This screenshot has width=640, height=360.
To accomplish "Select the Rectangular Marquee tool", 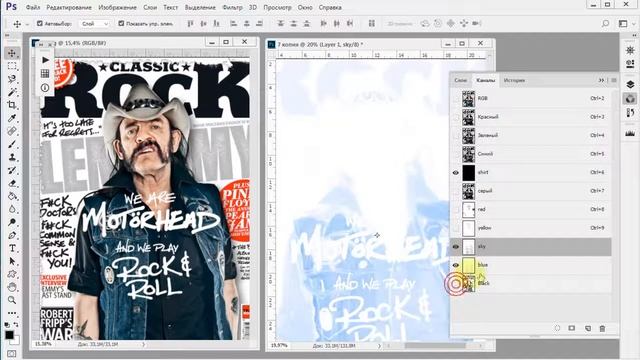I will coord(12,66).
